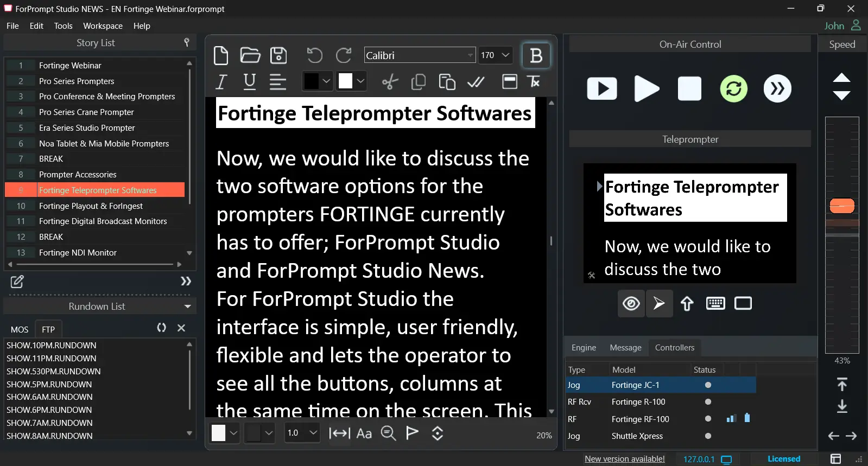Viewport: 868px width, 466px height.
Task: Toggle underline formatting
Action: pyautogui.click(x=250, y=82)
